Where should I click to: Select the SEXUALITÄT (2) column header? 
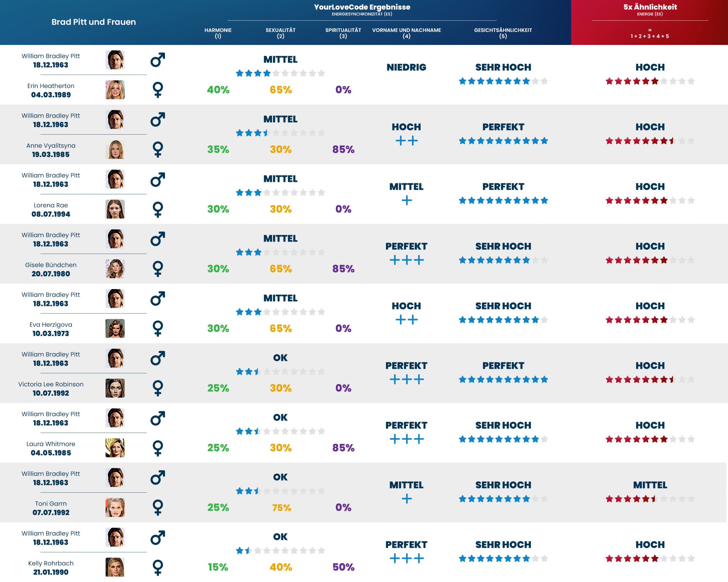(x=280, y=33)
